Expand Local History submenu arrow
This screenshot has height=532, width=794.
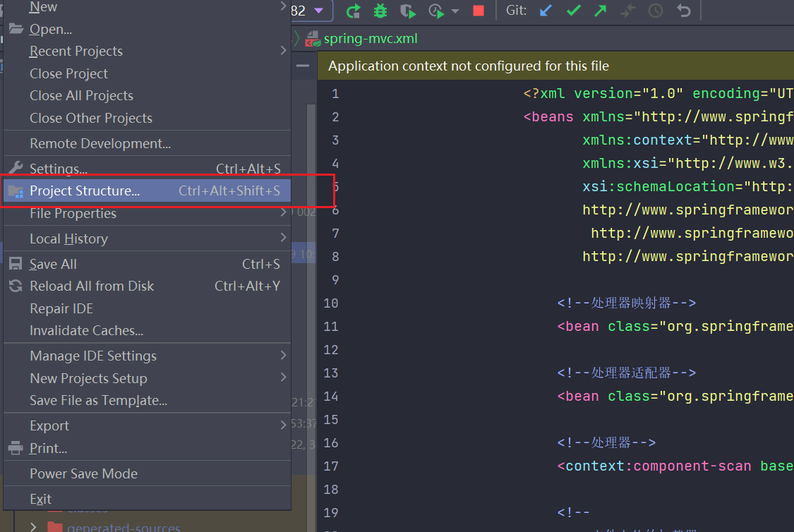[283, 237]
